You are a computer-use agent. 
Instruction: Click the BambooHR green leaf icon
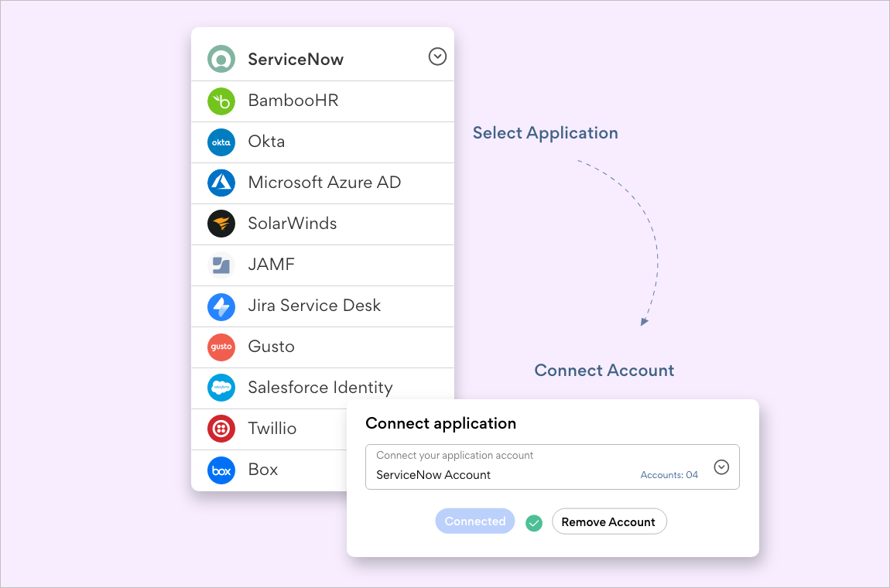tap(221, 101)
